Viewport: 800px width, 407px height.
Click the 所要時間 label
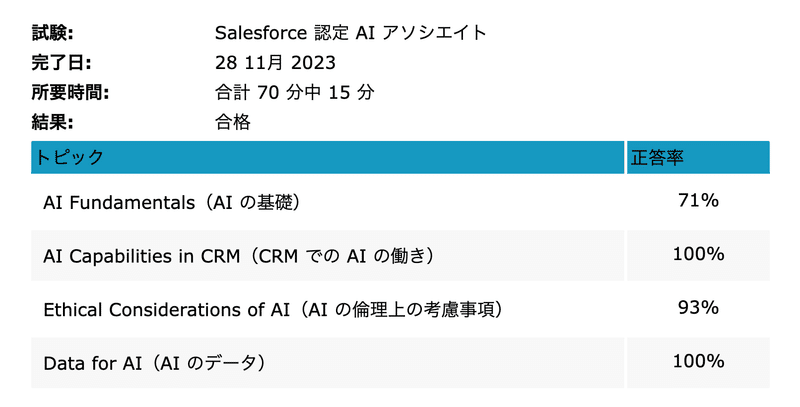70,93
